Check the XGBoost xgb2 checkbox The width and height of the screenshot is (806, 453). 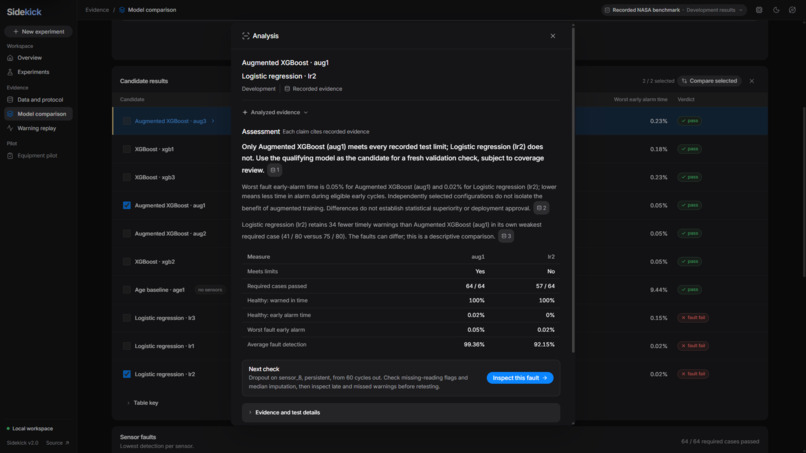(126, 262)
